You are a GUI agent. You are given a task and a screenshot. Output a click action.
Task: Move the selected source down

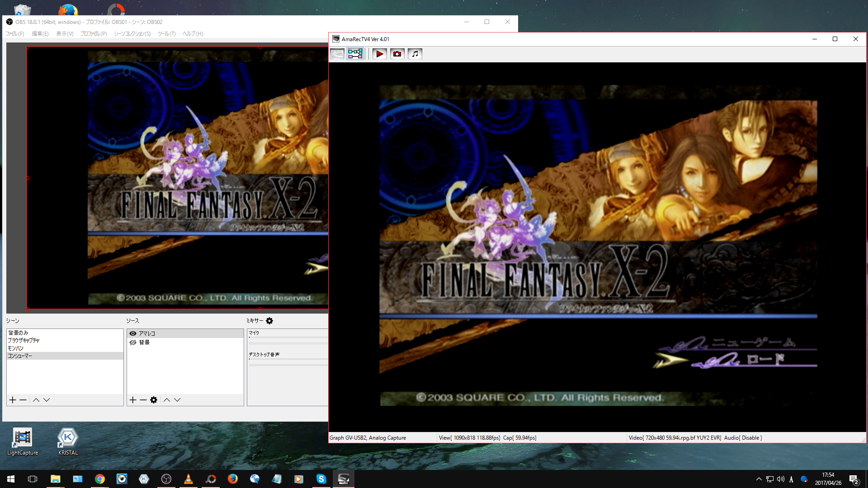point(177,400)
